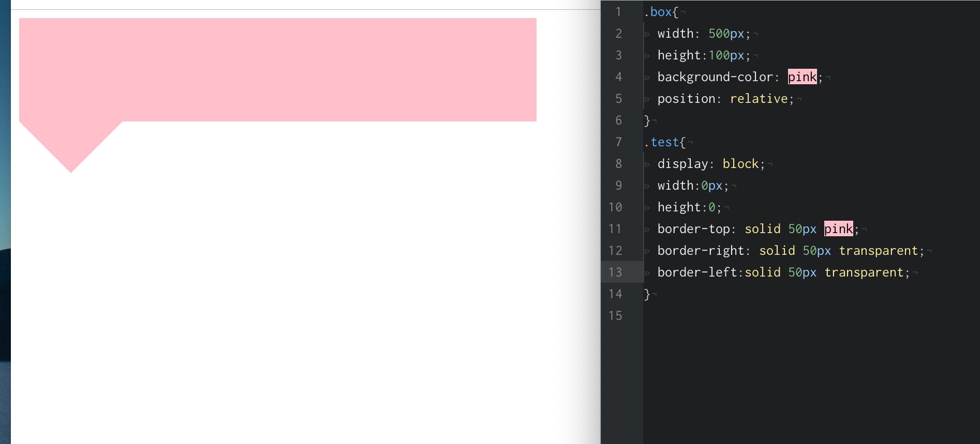Click the display property name

(x=682, y=164)
